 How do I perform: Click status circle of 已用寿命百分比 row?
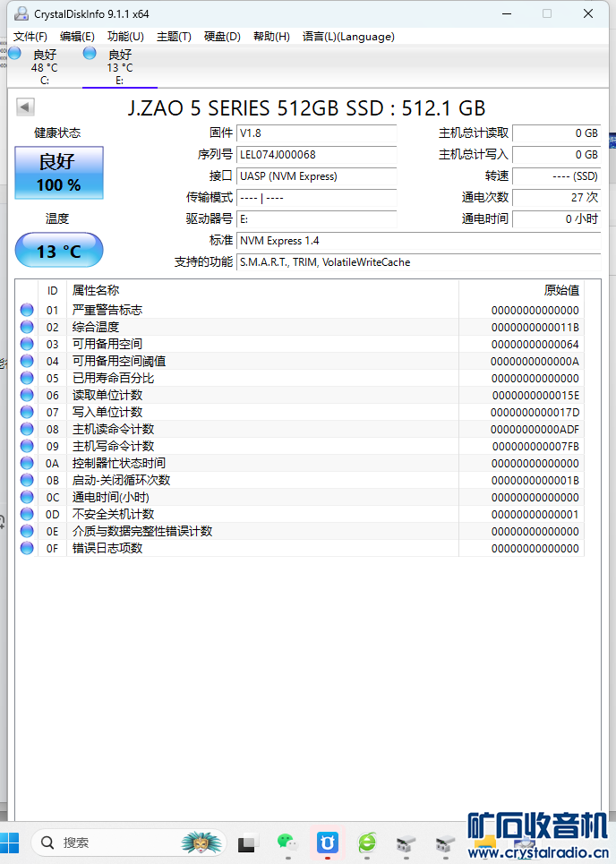[x=27, y=378]
